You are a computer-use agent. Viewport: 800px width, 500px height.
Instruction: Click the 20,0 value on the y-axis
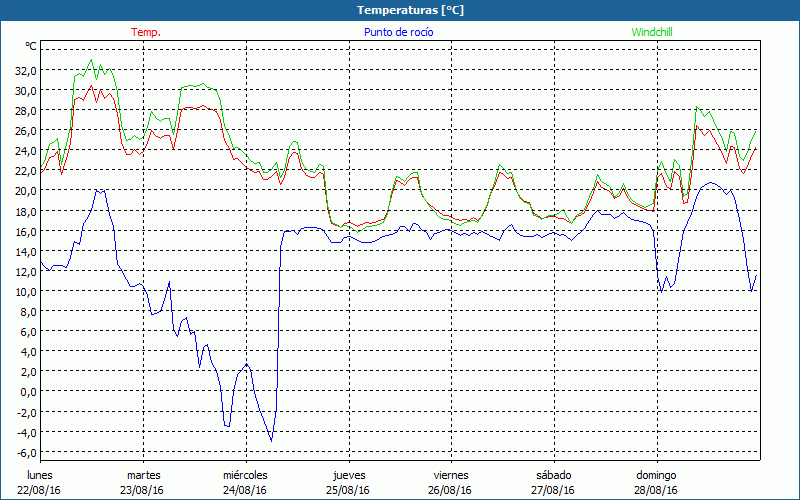[x=24, y=191]
